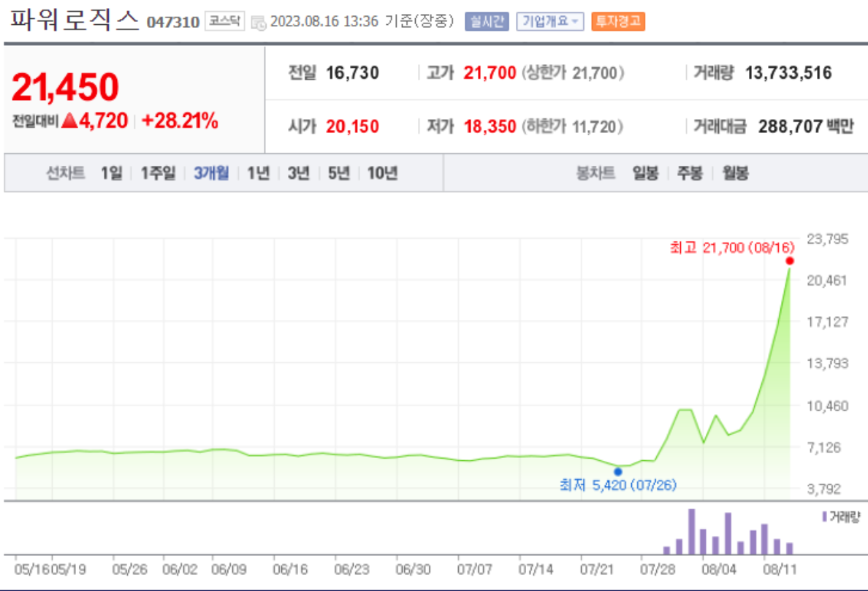Click the 하한가 11,720 text
This screenshot has width=868, height=591.
point(572,126)
